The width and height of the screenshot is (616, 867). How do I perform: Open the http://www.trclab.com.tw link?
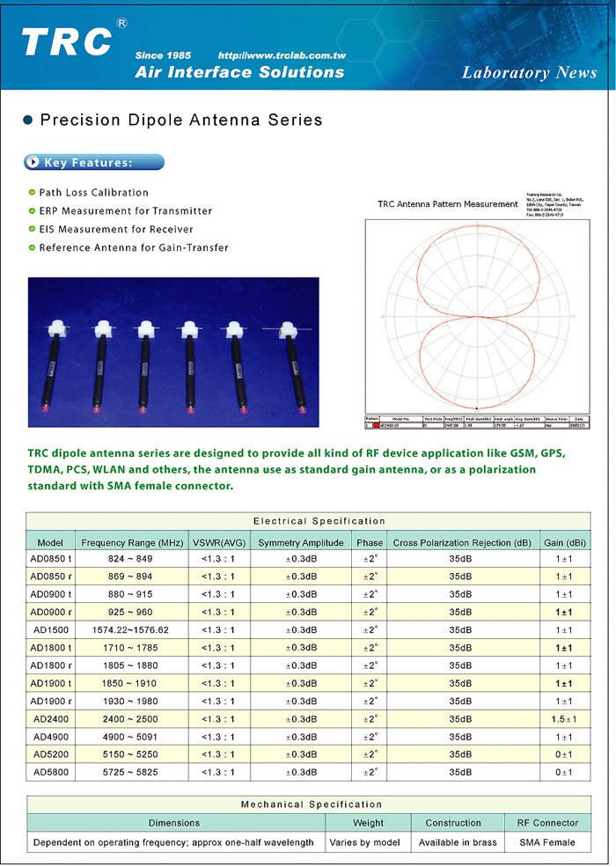(282, 55)
